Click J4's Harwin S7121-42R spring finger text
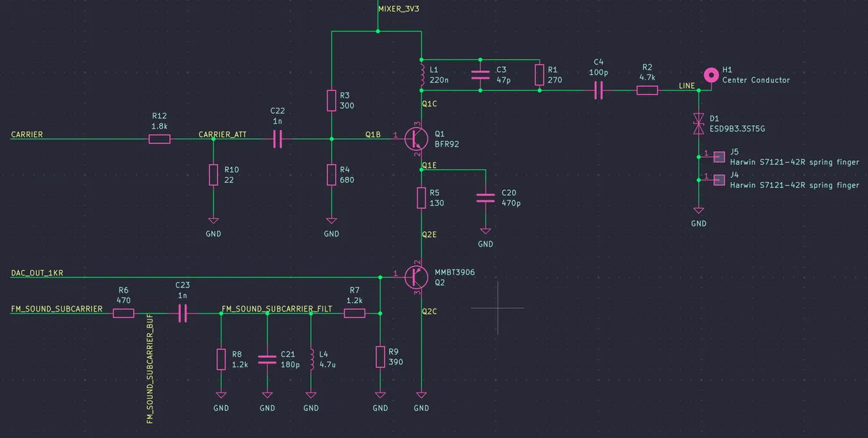This screenshot has height=438, width=868. (794, 185)
